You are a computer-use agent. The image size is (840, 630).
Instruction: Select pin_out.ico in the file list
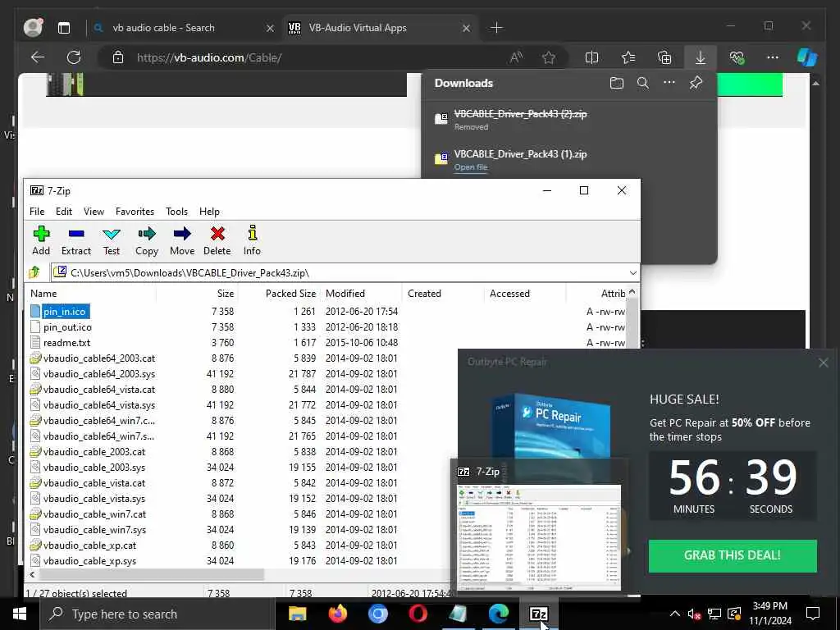(x=67, y=327)
